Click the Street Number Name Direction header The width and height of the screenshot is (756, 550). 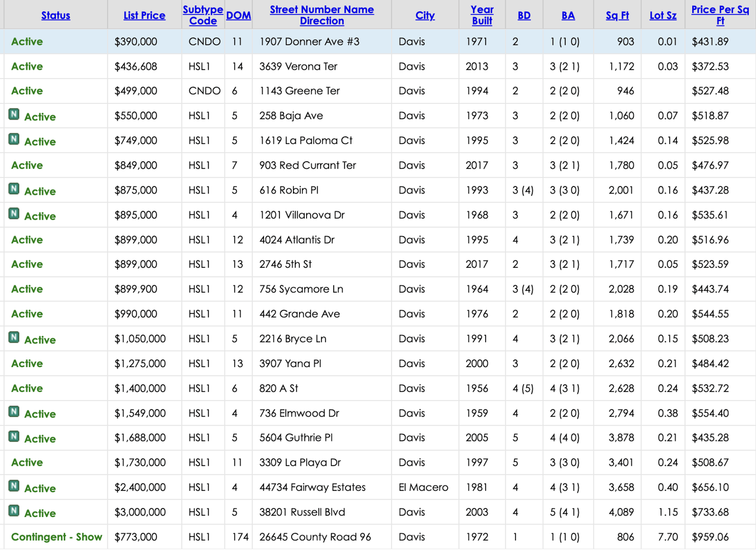pyautogui.click(x=321, y=15)
